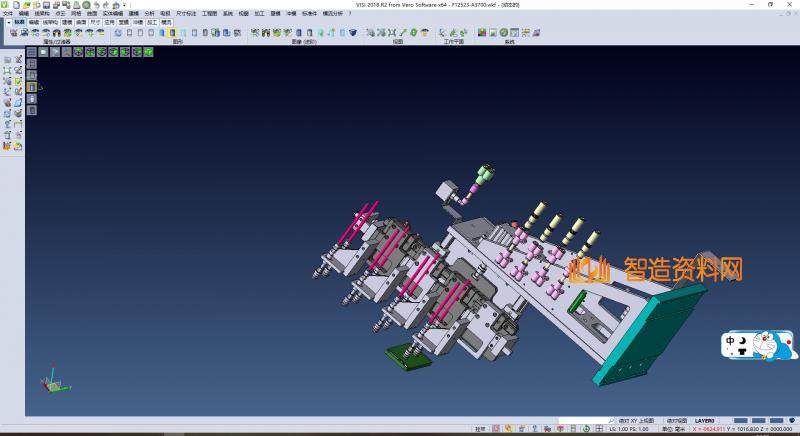Open the 分析 (Analysis) menu

pos(149,13)
